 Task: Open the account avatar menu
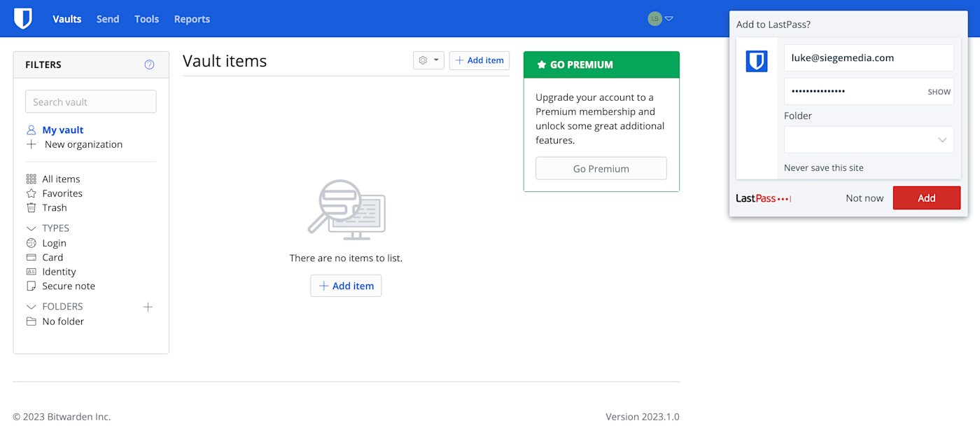(x=660, y=19)
